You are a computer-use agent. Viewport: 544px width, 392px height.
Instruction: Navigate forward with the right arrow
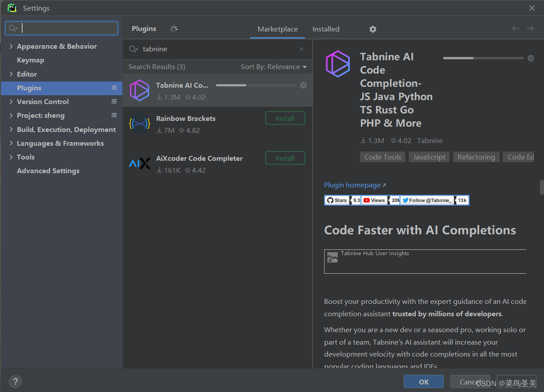(530, 28)
